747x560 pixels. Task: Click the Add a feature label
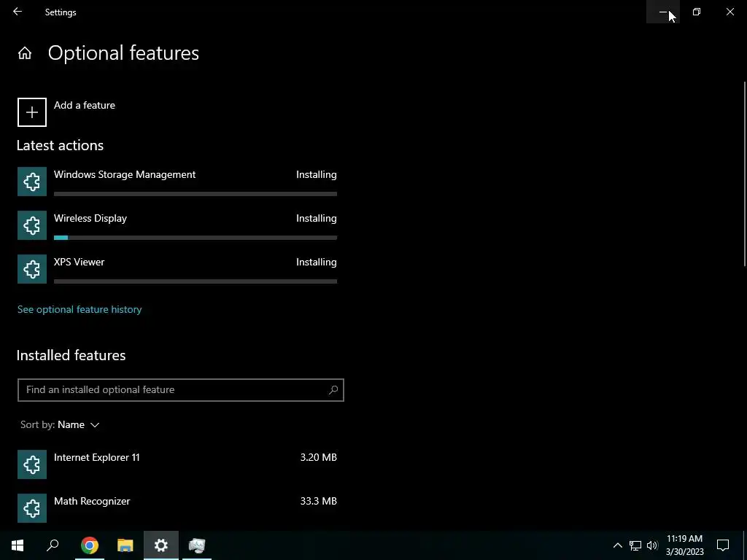[x=85, y=105]
